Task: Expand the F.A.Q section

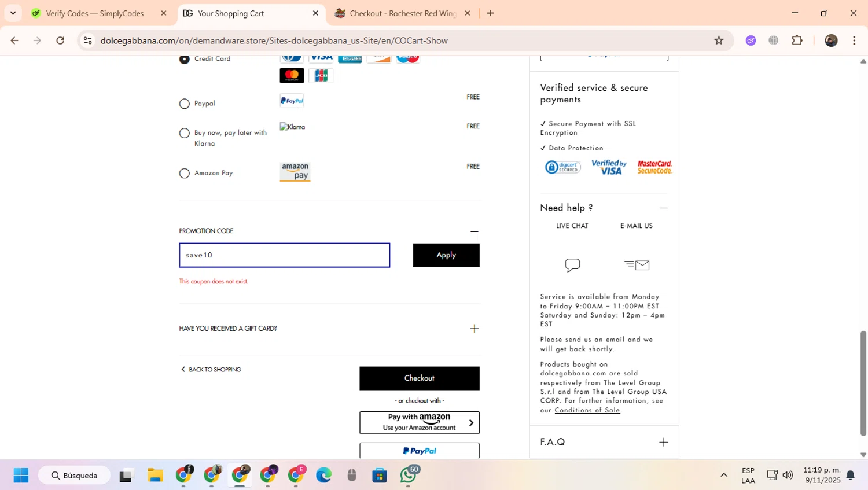Action: tap(664, 442)
